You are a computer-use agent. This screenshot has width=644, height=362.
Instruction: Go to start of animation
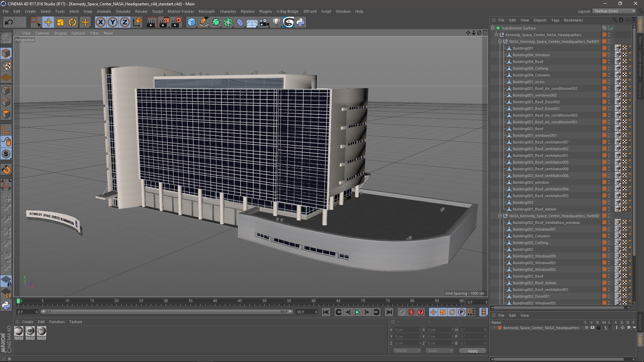[326, 312]
